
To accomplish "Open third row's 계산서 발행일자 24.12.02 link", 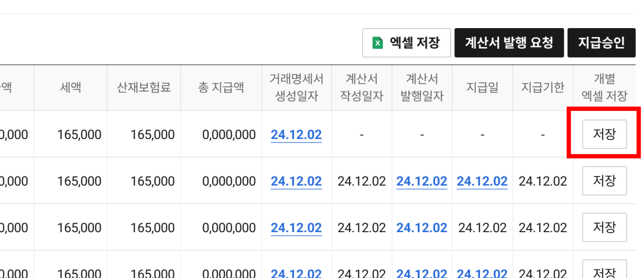I will tap(422, 228).
